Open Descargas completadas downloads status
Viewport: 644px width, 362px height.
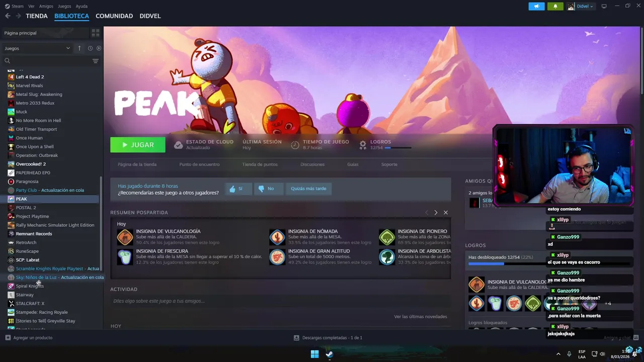328,338
